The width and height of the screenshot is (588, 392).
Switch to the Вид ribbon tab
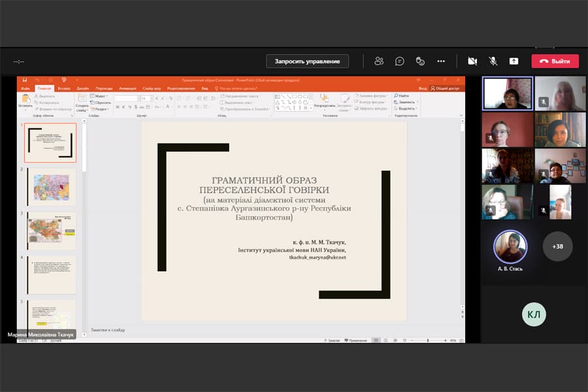pos(204,89)
